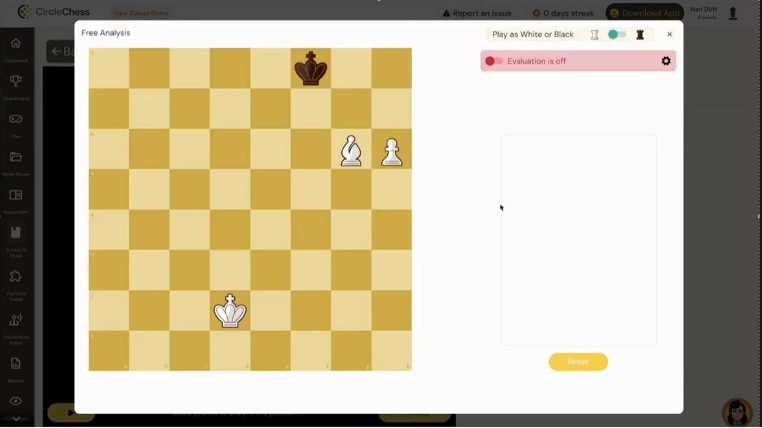Viewport: 762px width, 428px height.
Task: Select the white bishop piece
Action: (x=351, y=150)
